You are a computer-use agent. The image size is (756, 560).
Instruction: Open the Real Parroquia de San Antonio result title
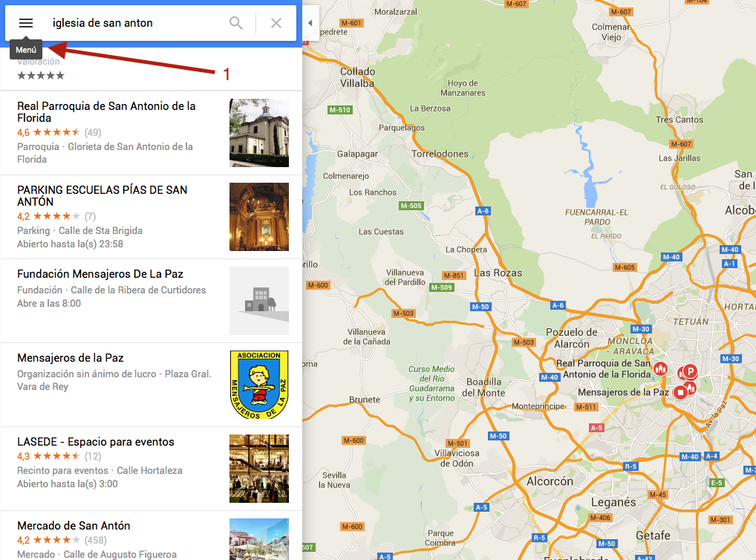coord(106,112)
